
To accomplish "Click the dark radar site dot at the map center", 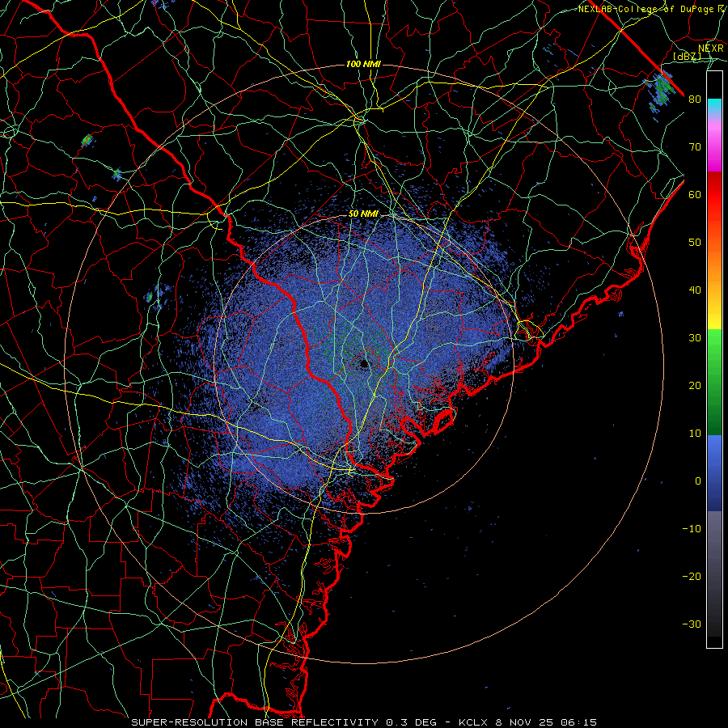I will (x=365, y=363).
